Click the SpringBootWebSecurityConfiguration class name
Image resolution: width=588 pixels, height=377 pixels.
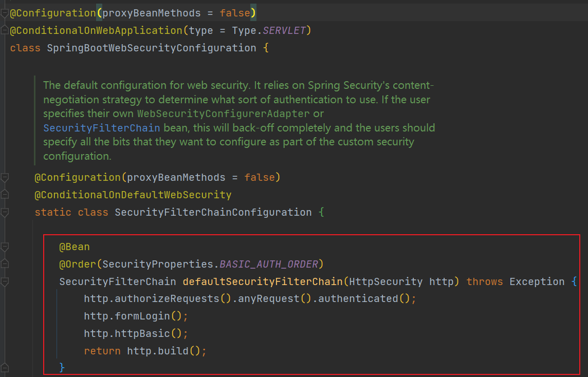[x=151, y=48]
